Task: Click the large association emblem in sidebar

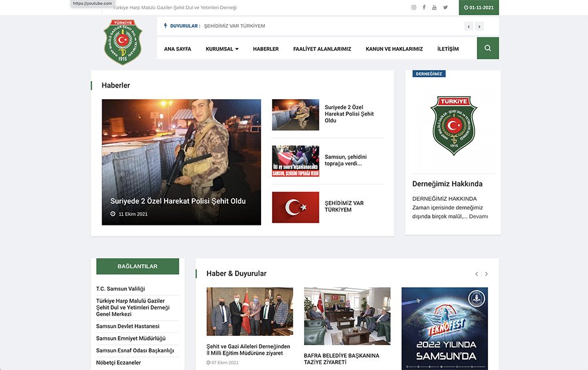Action: pyautogui.click(x=453, y=125)
